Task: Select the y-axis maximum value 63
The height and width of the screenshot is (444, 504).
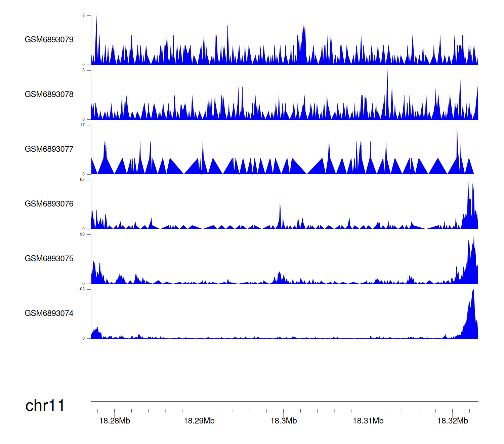Action: [82, 180]
